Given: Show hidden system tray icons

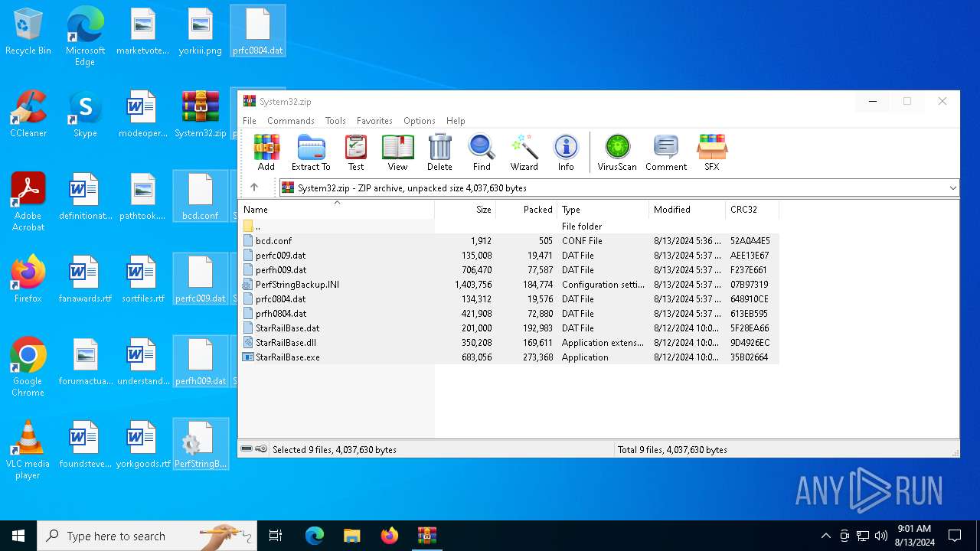Looking at the screenshot, I should (825, 536).
